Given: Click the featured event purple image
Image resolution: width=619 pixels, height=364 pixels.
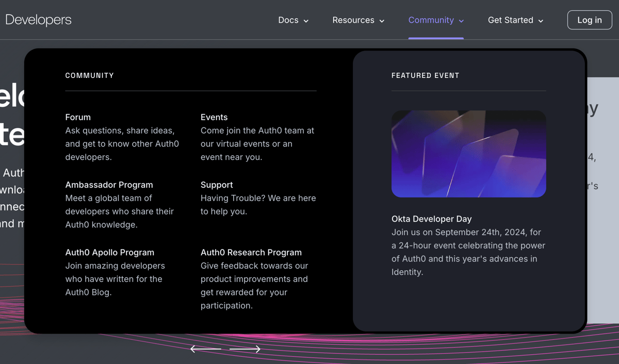Looking at the screenshot, I should (468, 154).
